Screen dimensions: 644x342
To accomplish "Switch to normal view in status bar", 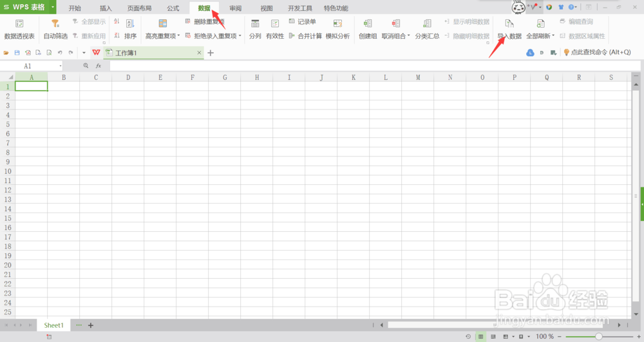I will coord(480,336).
